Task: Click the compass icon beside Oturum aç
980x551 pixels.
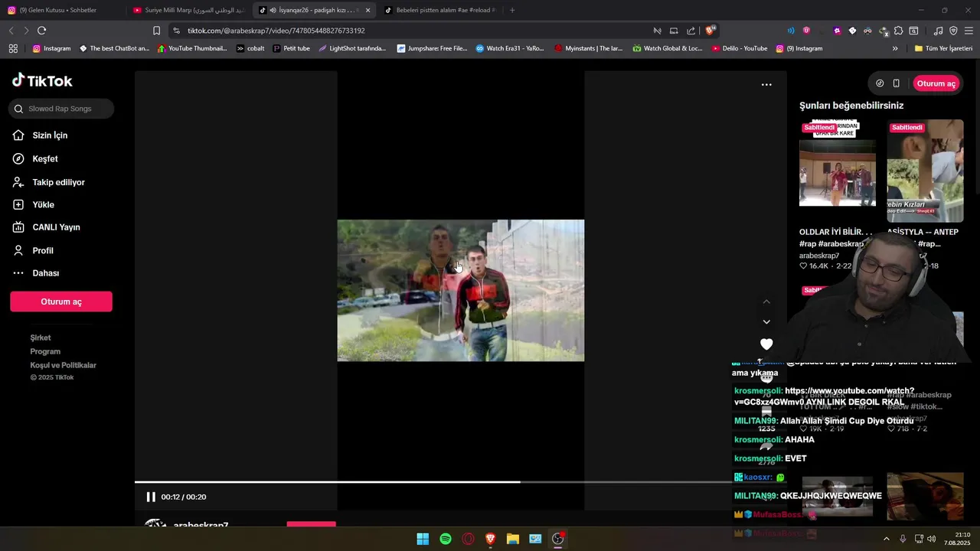Action: point(880,83)
